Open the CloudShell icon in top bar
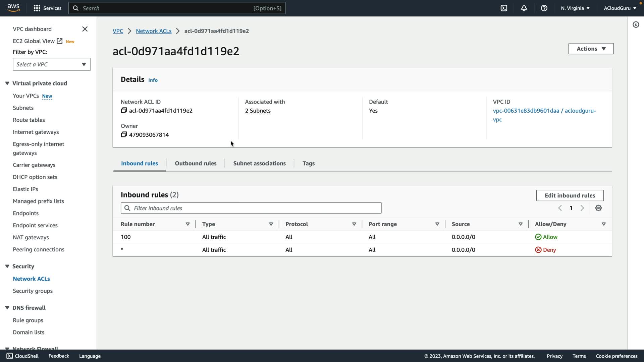 point(504,8)
